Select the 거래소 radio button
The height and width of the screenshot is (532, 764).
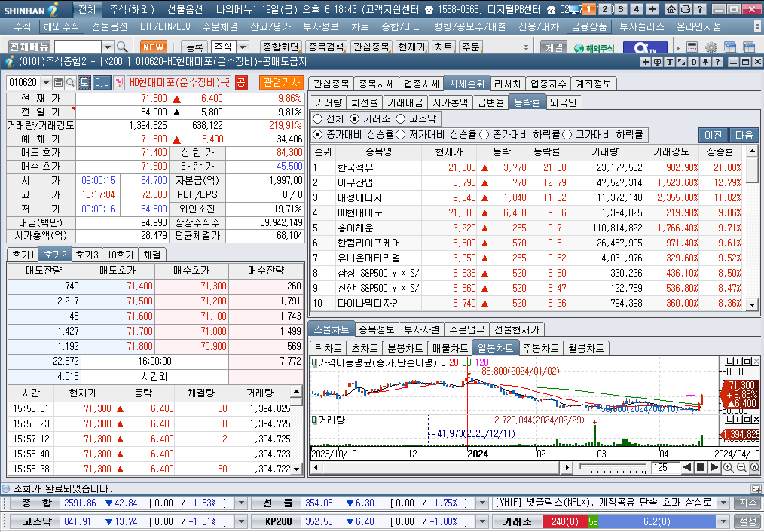point(355,118)
